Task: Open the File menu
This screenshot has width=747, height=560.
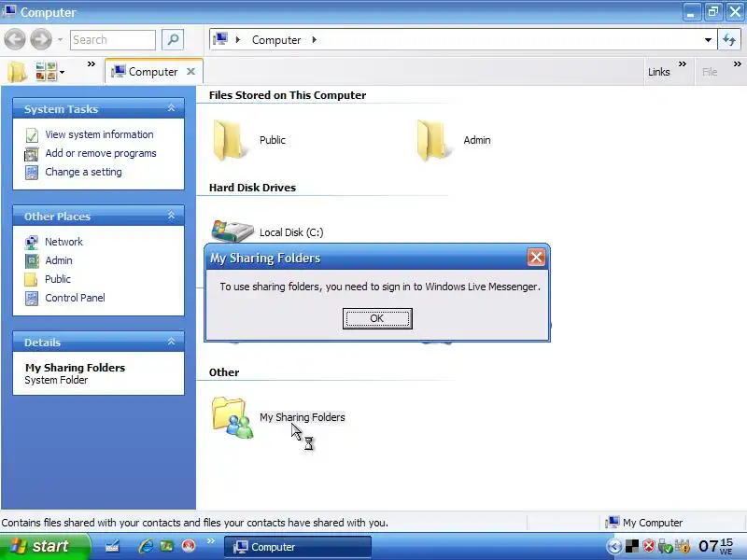Action: coord(710,72)
